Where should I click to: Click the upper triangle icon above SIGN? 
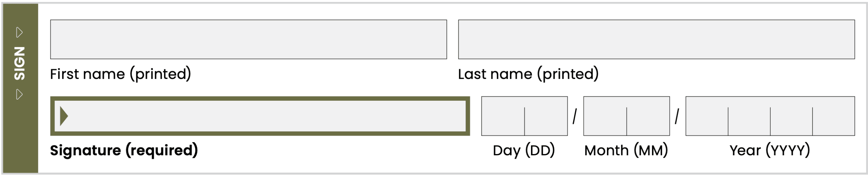(19, 33)
